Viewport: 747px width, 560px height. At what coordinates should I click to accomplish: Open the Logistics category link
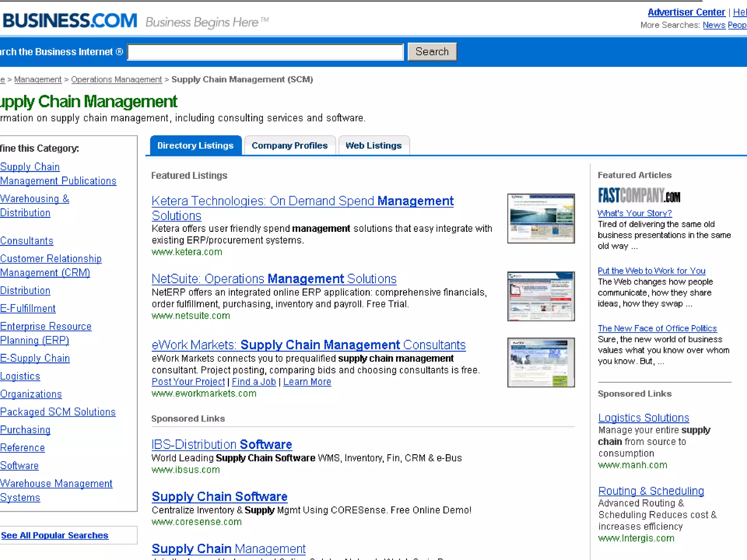[x=20, y=376]
